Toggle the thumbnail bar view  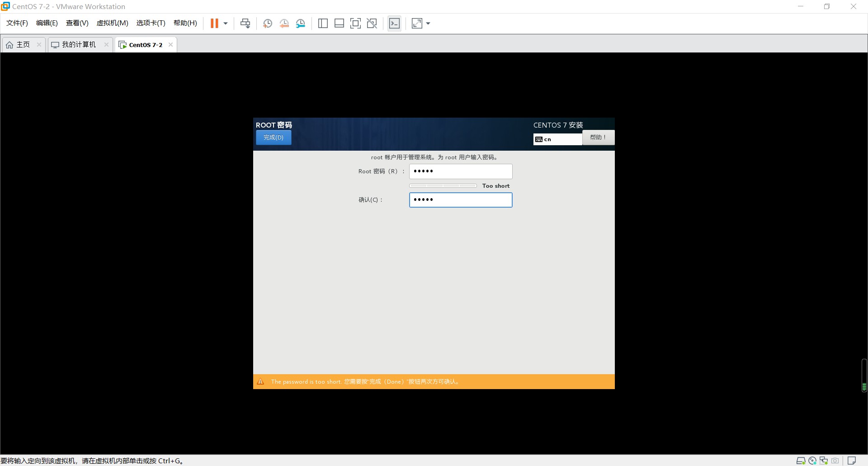(x=339, y=24)
